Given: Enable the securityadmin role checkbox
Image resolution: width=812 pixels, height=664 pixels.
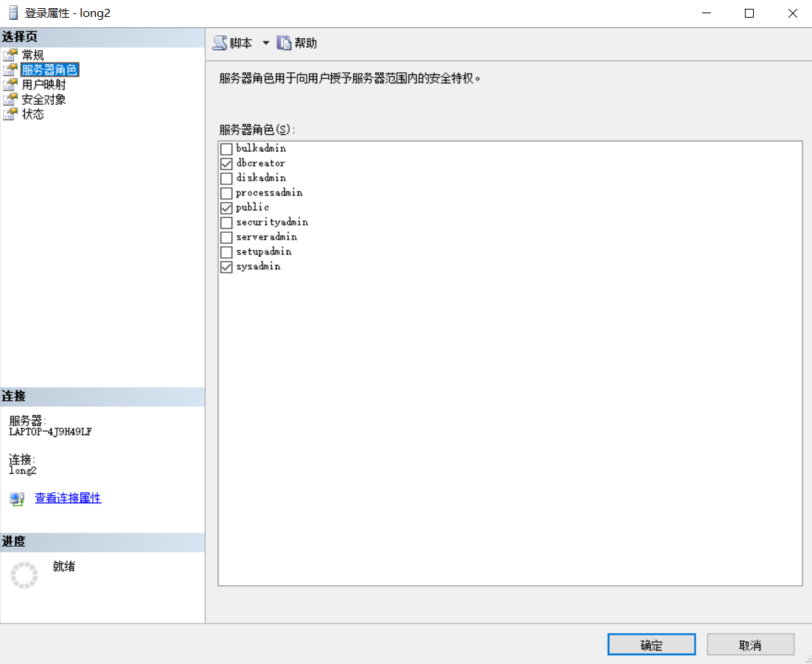Looking at the screenshot, I should click(226, 222).
